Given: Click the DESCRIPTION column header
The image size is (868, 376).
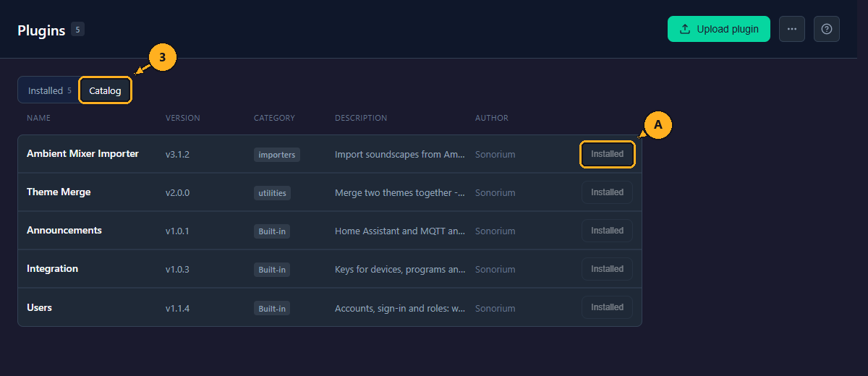Looking at the screenshot, I should [x=361, y=118].
